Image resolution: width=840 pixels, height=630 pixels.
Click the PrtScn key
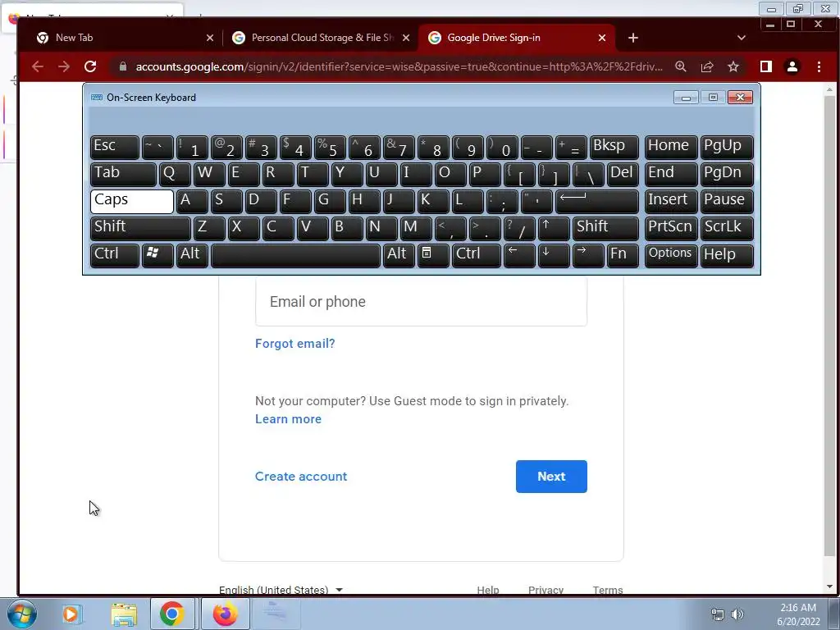(671, 228)
